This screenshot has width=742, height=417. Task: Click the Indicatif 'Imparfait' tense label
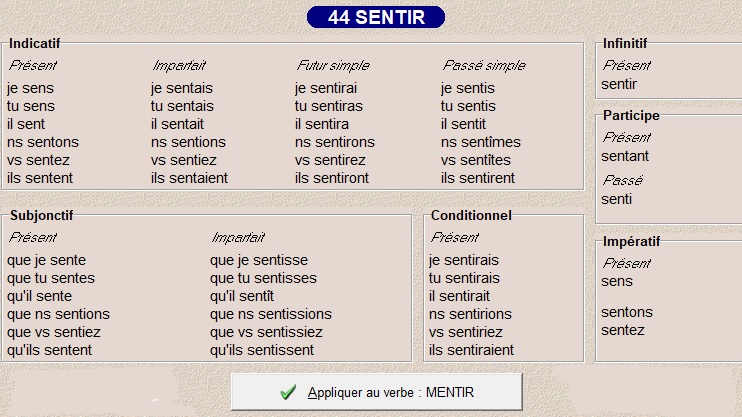pyautogui.click(x=180, y=66)
